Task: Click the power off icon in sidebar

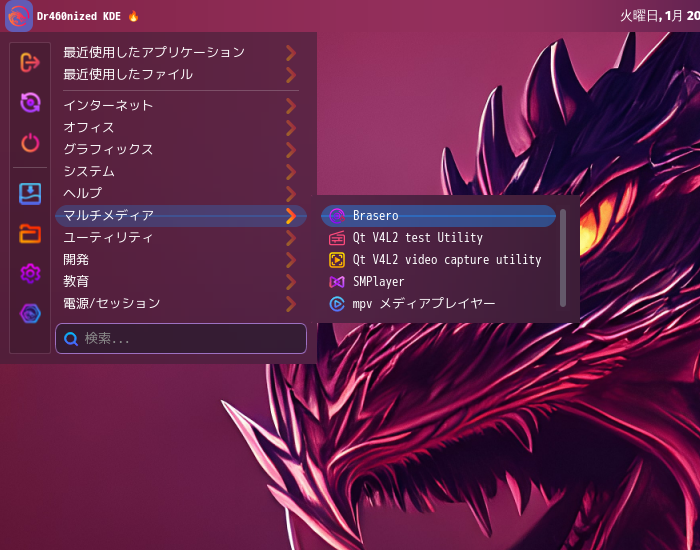Action: [x=30, y=143]
